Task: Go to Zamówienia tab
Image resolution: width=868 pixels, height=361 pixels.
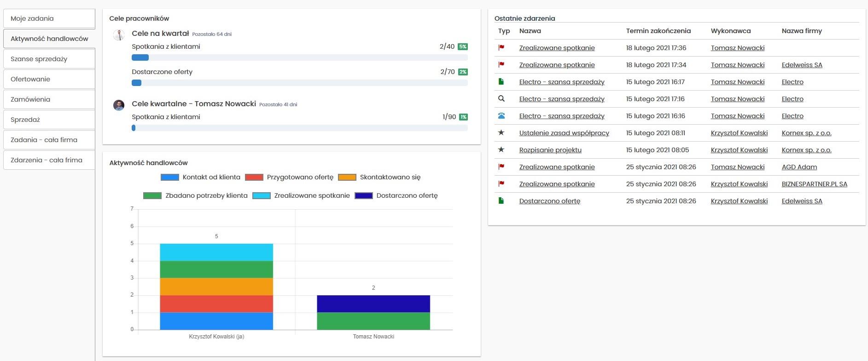Action: 49,99
